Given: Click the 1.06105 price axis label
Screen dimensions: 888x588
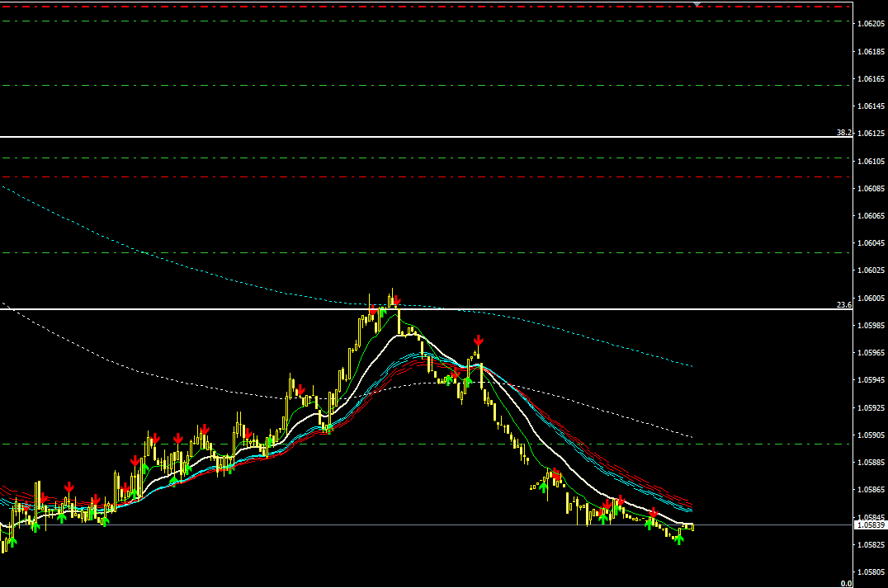Looking at the screenshot, I should click(871, 162).
